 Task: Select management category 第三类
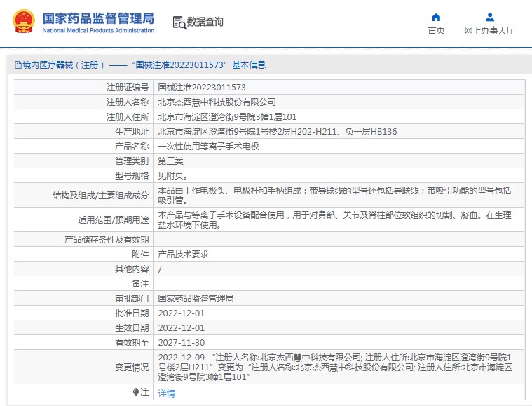[170, 161]
